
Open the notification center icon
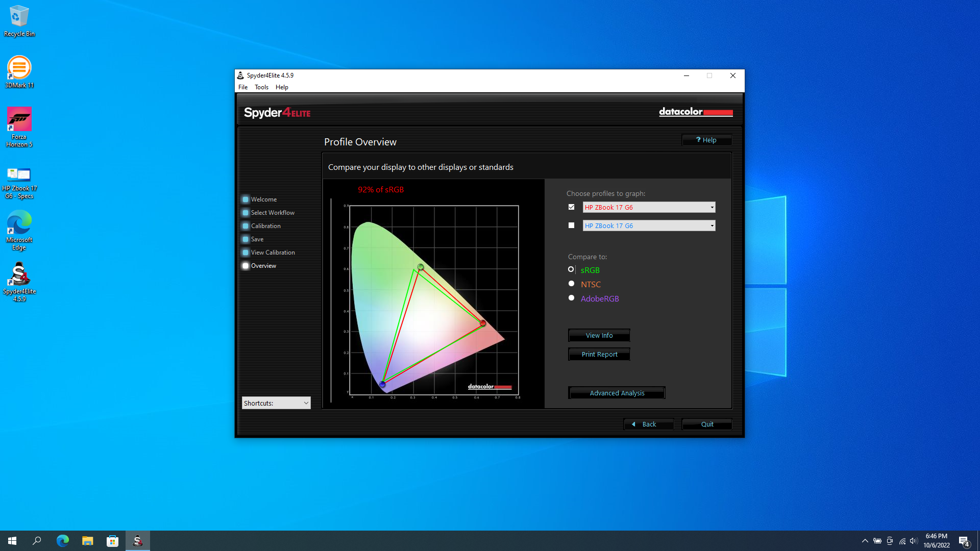point(964,541)
